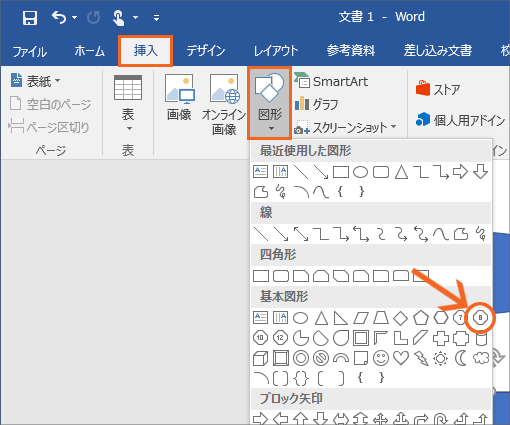This screenshot has width=510, height=425.
Task: Click the SmartArt button
Action: [x=332, y=81]
